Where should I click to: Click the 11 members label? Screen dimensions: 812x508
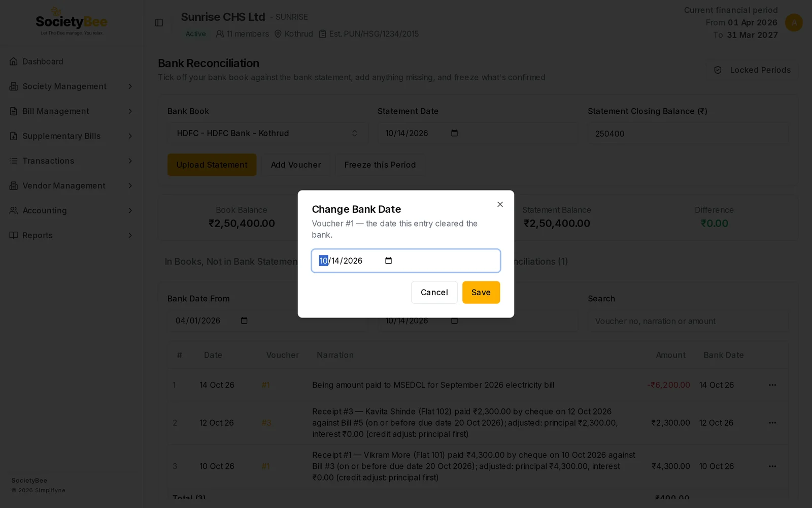[x=243, y=34]
